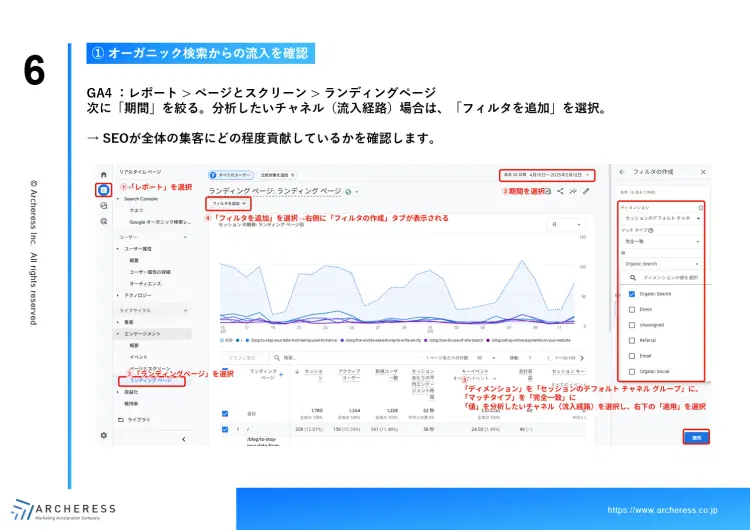
Task: Open the insights sparkline icon
Action: 573,191
